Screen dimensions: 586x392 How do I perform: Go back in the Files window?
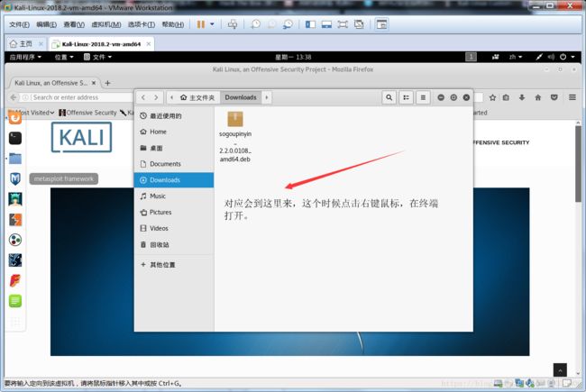pos(143,97)
